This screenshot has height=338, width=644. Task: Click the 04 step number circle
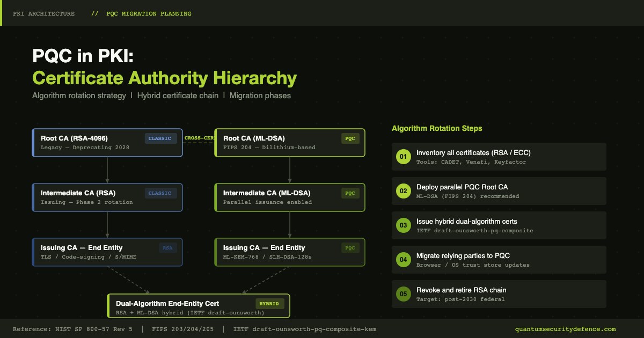(403, 260)
